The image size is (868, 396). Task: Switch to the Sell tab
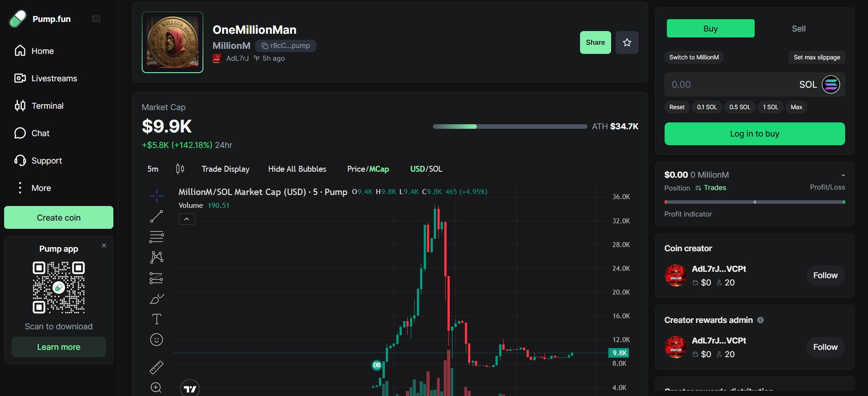coord(799,28)
